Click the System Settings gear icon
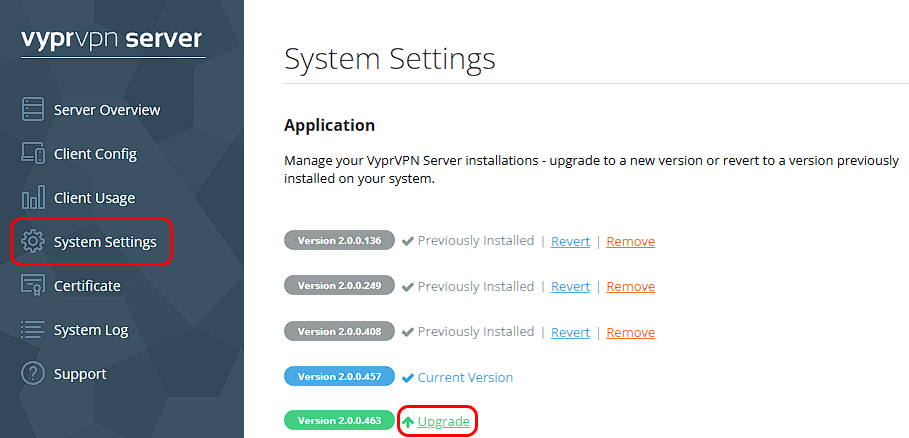The width and height of the screenshot is (909, 438). [32, 242]
